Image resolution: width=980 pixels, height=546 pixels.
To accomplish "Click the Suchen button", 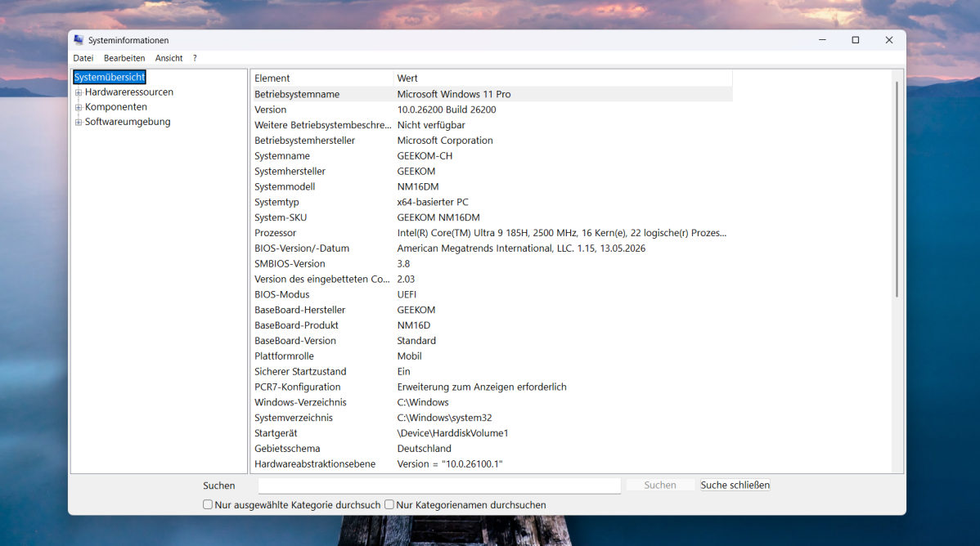I will click(x=660, y=485).
